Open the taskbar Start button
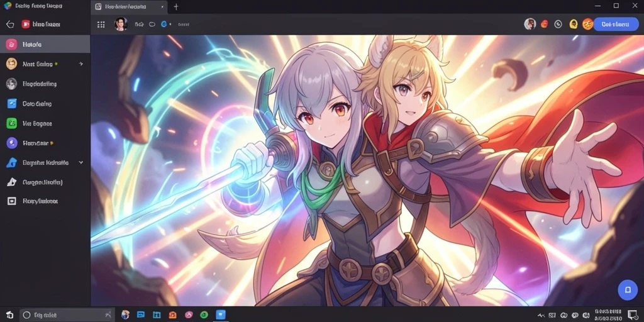The height and width of the screenshot is (322, 644). click(x=9, y=315)
